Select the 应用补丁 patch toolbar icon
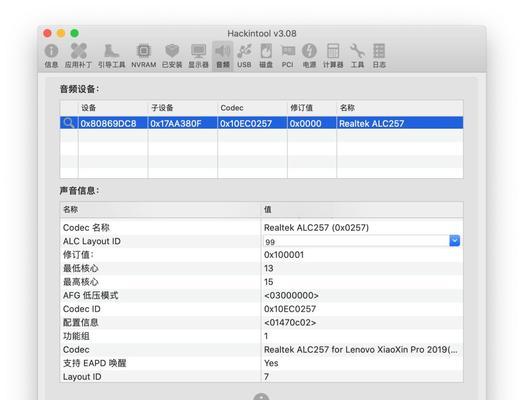This screenshot has height=400, width=524. click(78, 55)
